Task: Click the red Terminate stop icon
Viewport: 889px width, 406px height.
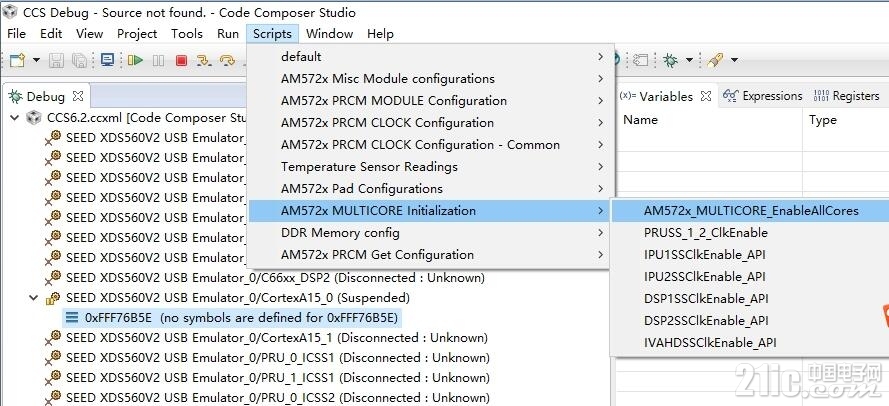Action: click(x=181, y=60)
